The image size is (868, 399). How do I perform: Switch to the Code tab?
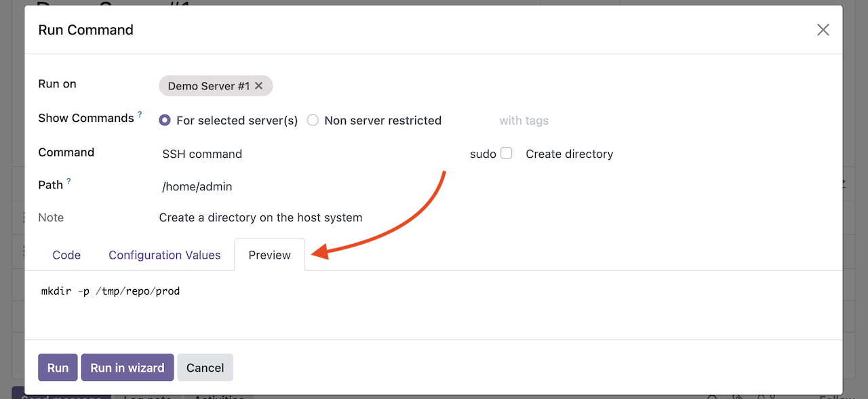pos(66,255)
